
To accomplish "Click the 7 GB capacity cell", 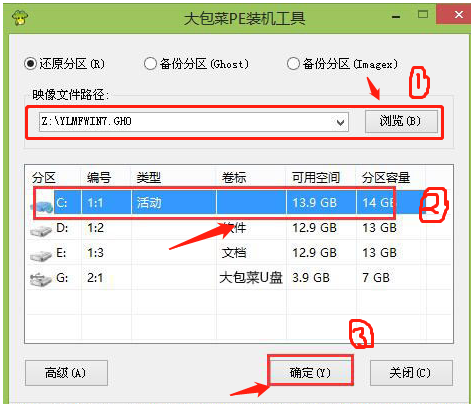I will pyautogui.click(x=376, y=278).
